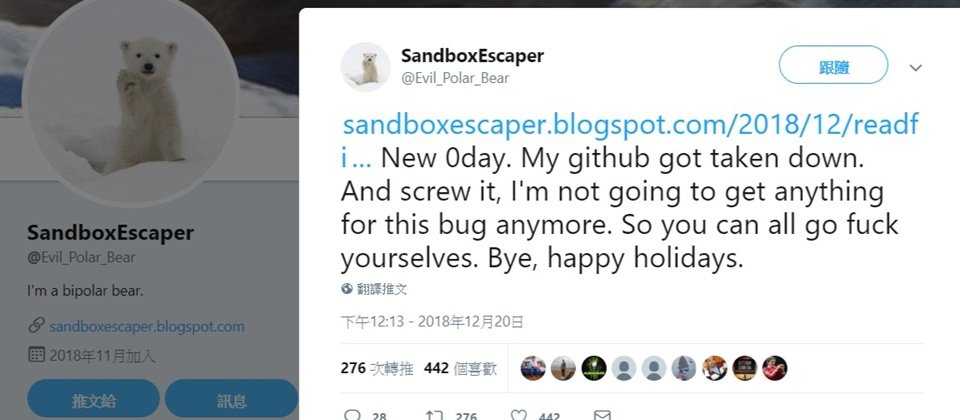Click the 下午12:13 - 2018年12月20日 timestamp
This screenshot has width=960, height=420.
tap(432, 322)
